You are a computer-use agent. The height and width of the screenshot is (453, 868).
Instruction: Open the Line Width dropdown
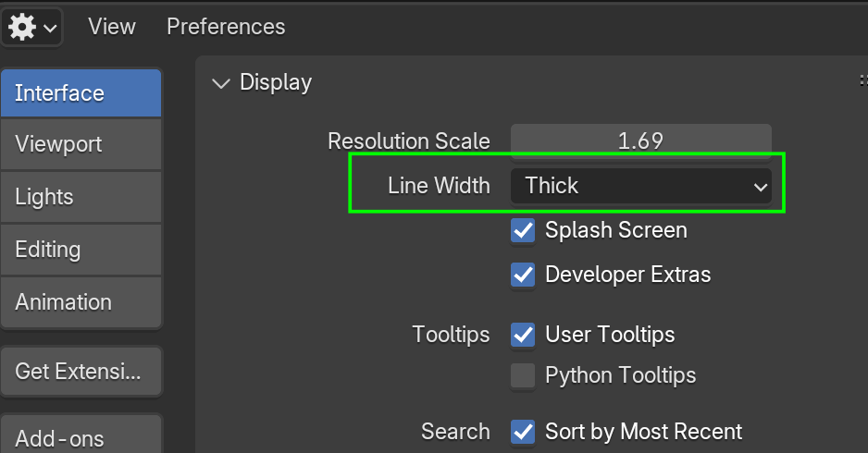(640, 186)
